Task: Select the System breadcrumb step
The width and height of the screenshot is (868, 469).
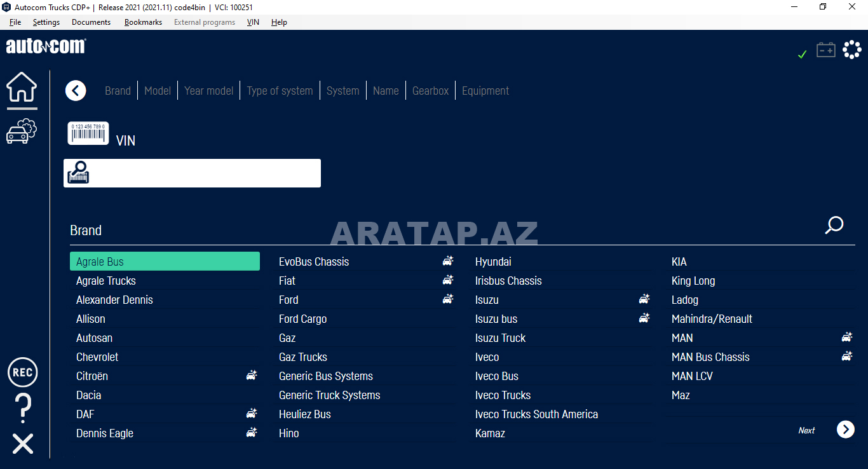Action: pos(343,91)
